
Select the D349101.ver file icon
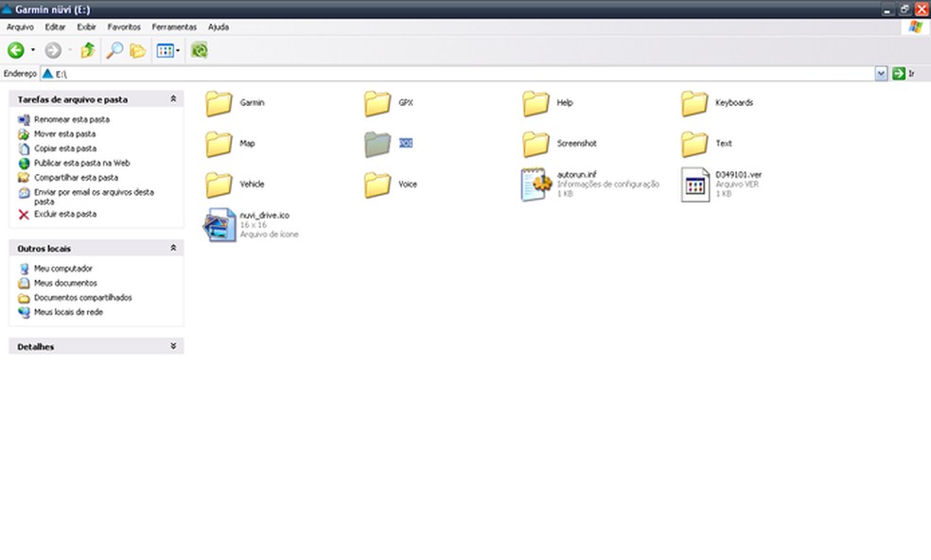click(695, 184)
